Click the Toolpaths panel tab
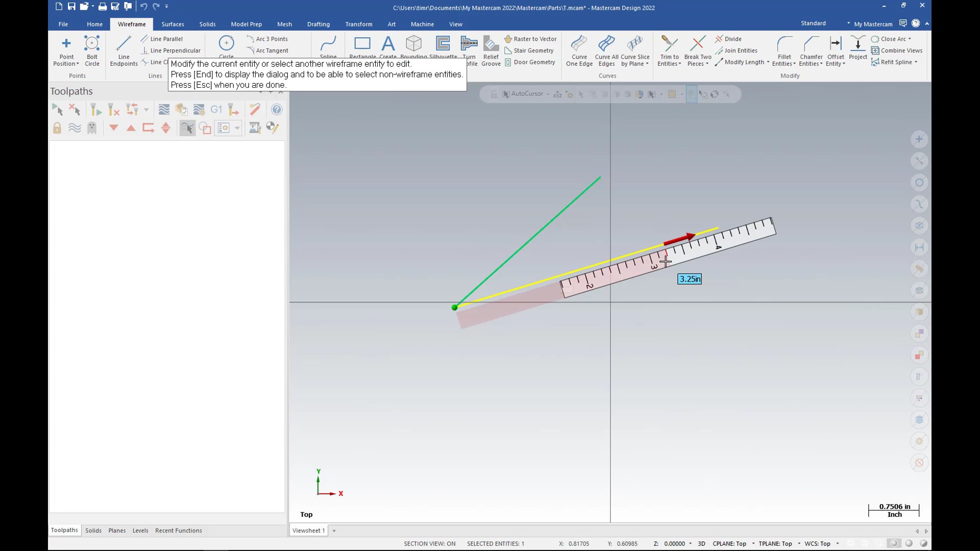980x551 pixels. pyautogui.click(x=64, y=530)
